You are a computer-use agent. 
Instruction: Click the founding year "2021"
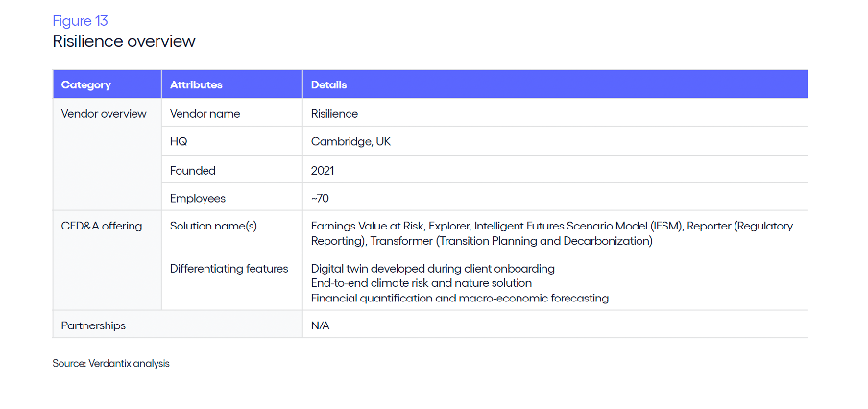[325, 170]
